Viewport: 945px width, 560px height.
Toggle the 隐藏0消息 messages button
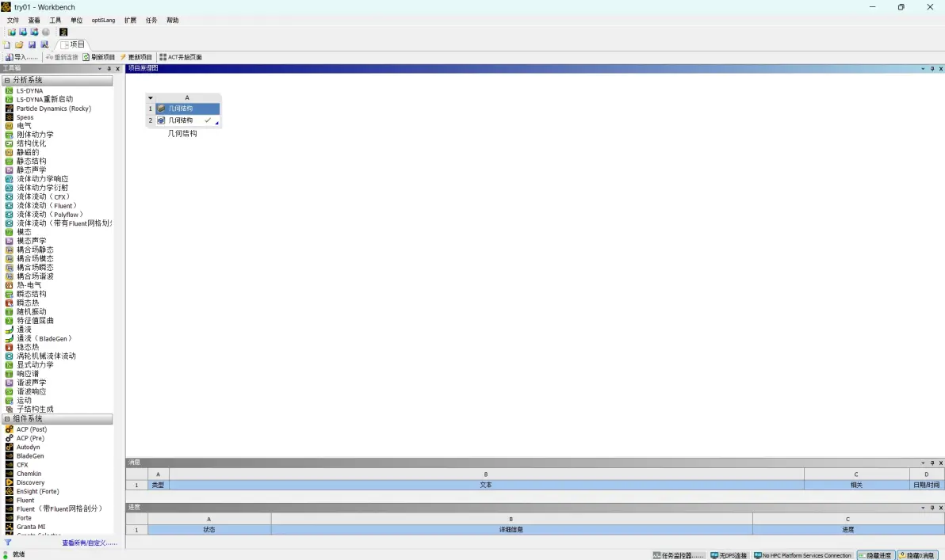click(917, 555)
